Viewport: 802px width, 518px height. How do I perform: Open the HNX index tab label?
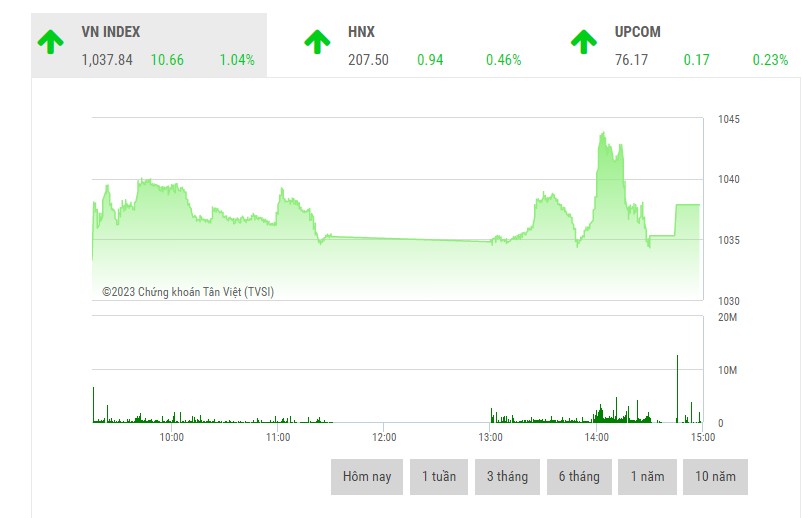(x=361, y=32)
